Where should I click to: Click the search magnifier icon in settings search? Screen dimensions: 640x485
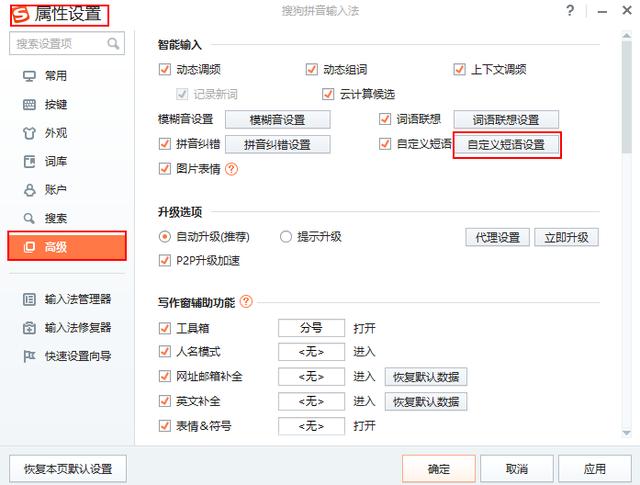tap(113, 43)
